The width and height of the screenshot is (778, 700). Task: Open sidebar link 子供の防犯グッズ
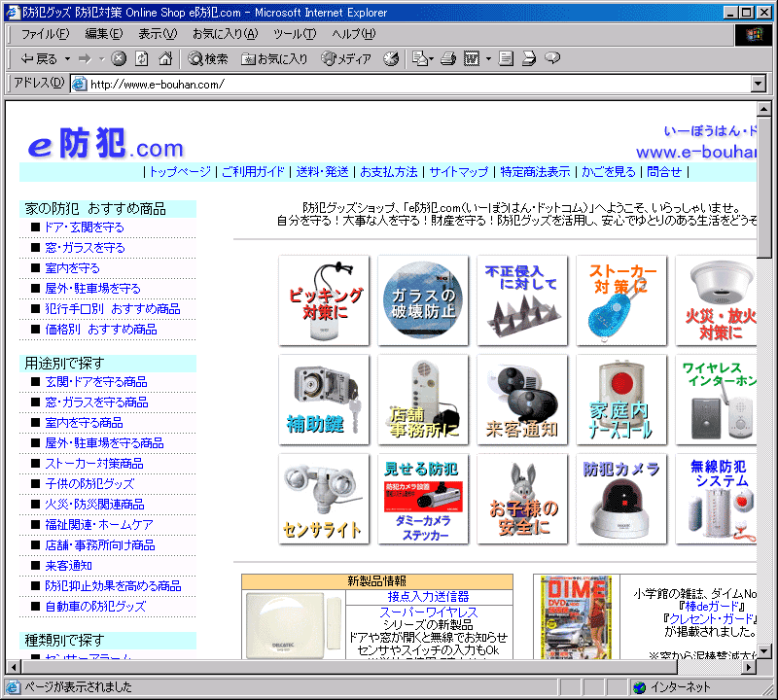[89, 484]
